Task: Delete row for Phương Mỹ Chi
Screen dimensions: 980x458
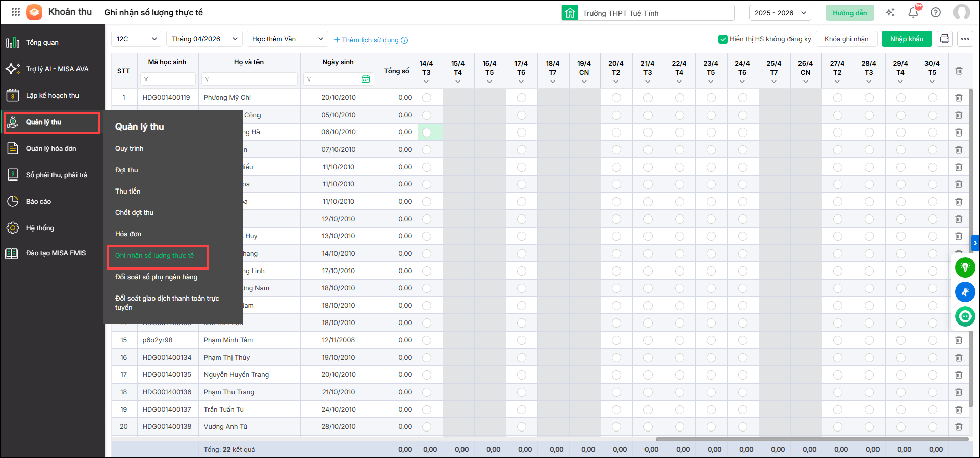Action: click(958, 98)
